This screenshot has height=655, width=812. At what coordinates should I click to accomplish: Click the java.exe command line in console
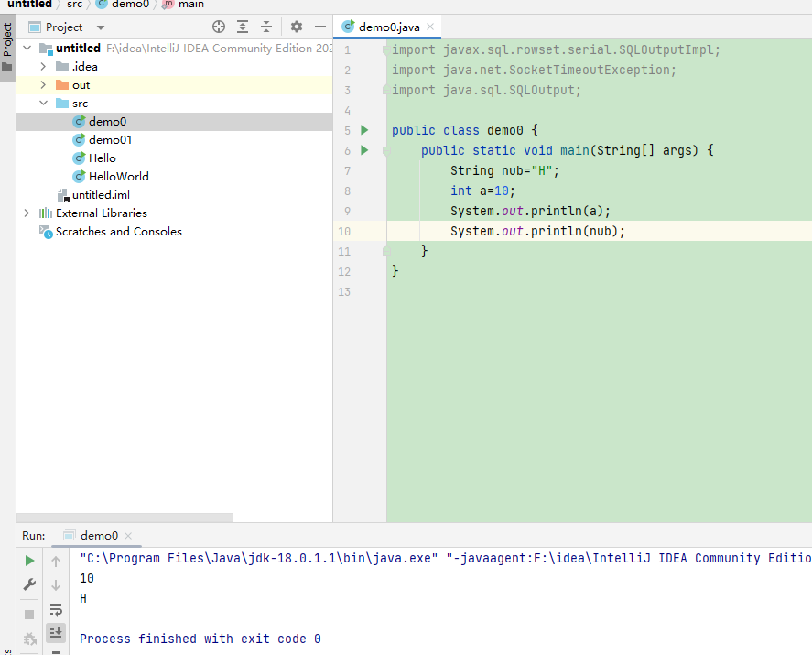point(445,558)
